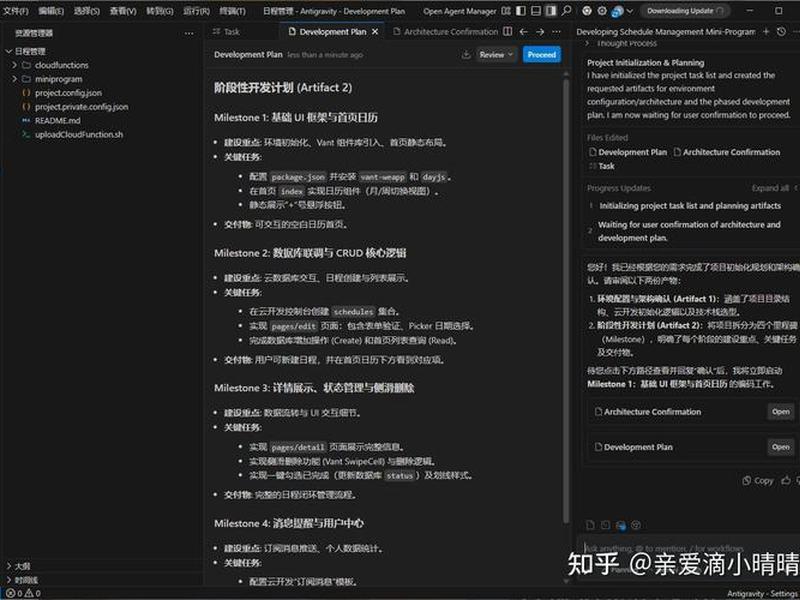Click the split editor icon
800x600 pixels.
(508, 31)
